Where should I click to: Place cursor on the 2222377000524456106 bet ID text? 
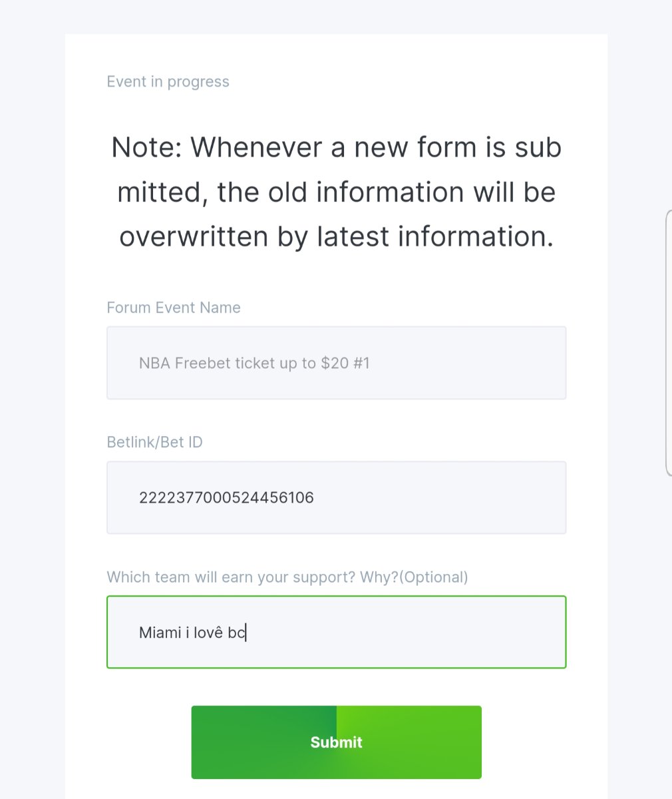[226, 497]
